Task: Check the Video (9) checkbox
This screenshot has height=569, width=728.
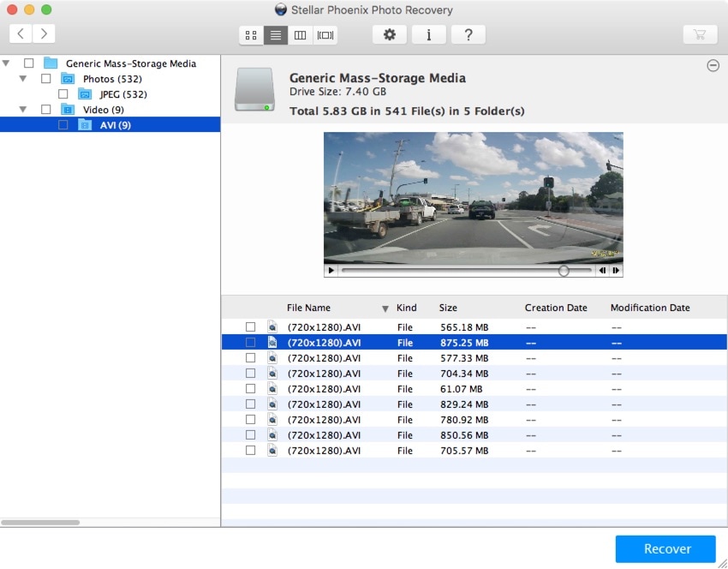Action: tap(46, 110)
